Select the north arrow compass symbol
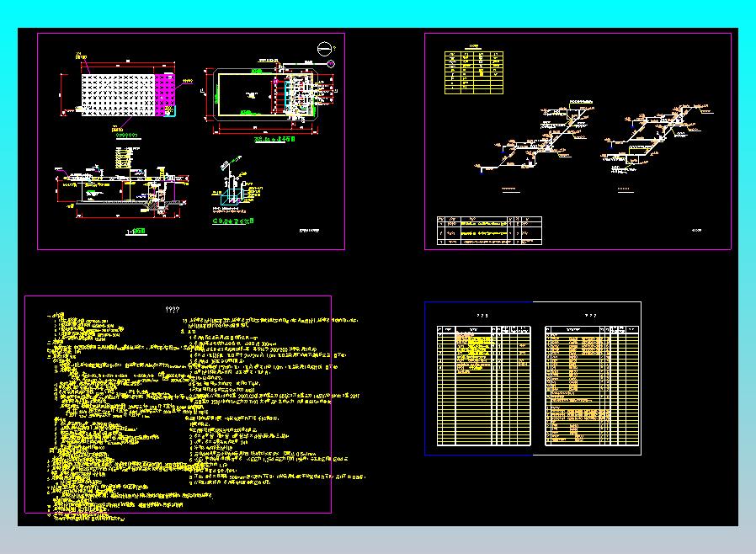The image size is (756, 554). pyautogui.click(x=324, y=48)
